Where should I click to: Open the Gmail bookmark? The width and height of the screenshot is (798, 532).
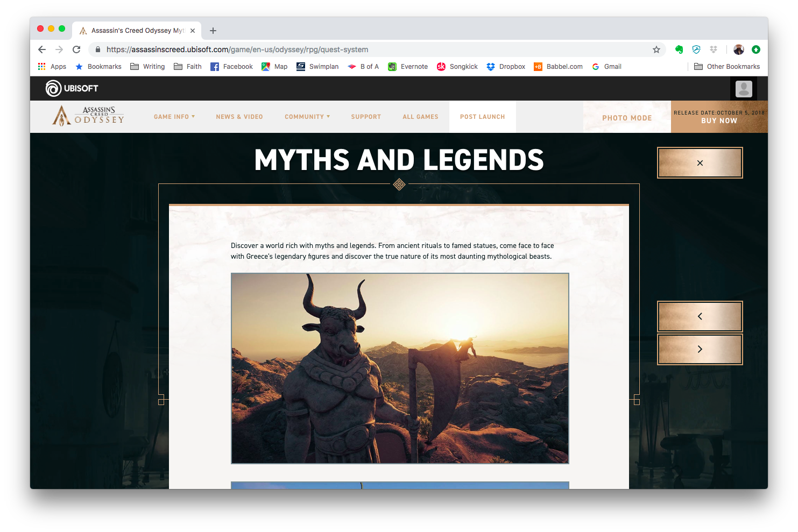click(x=606, y=67)
